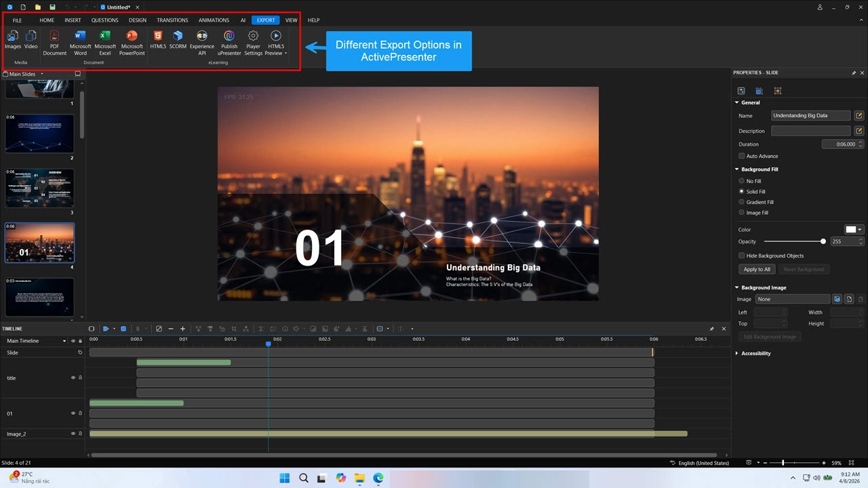Select the Solid Fill radio button
868x488 pixels.
point(741,191)
